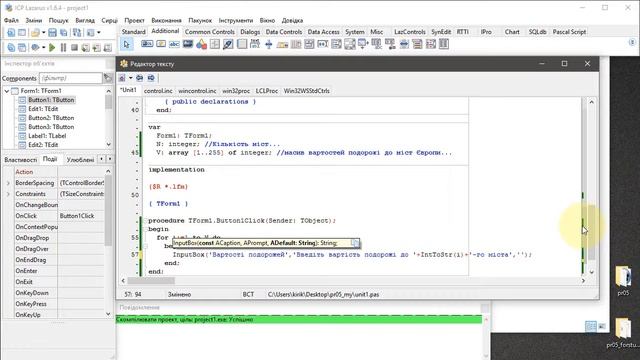The width and height of the screenshot is (640, 360).
Task: Click down arrow of code editor vertical scrollbar
Action: [x=591, y=272]
